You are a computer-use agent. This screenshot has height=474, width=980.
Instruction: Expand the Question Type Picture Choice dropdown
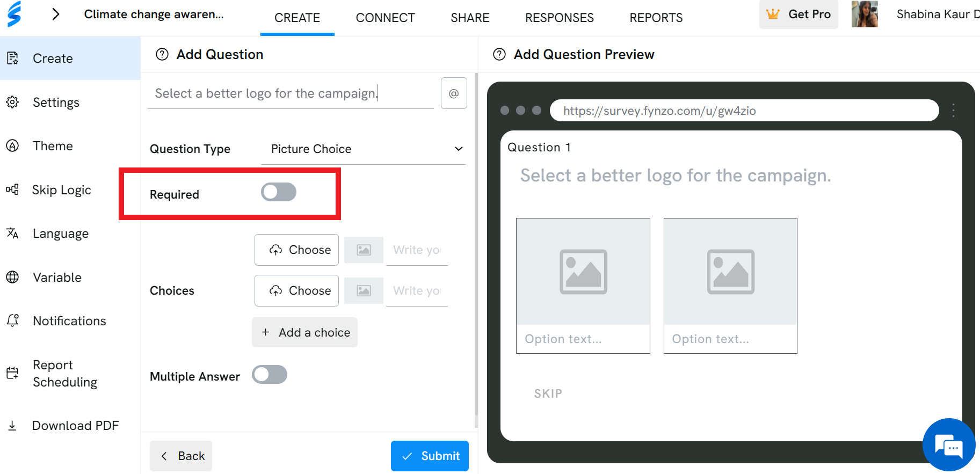click(x=363, y=149)
